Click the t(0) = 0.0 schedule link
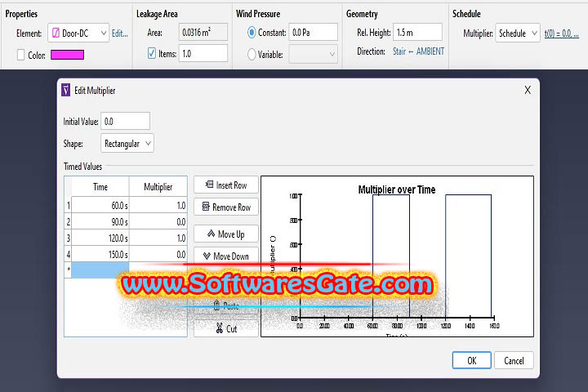Screen dimensions: 588x392 click(x=561, y=33)
